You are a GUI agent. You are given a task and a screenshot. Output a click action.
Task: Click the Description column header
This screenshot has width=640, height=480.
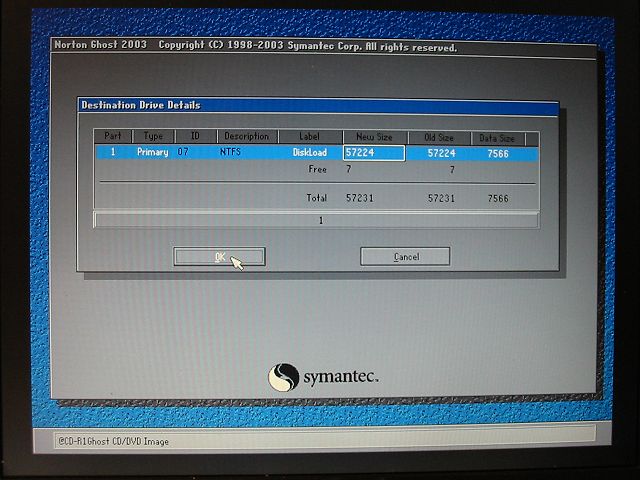[x=246, y=136]
